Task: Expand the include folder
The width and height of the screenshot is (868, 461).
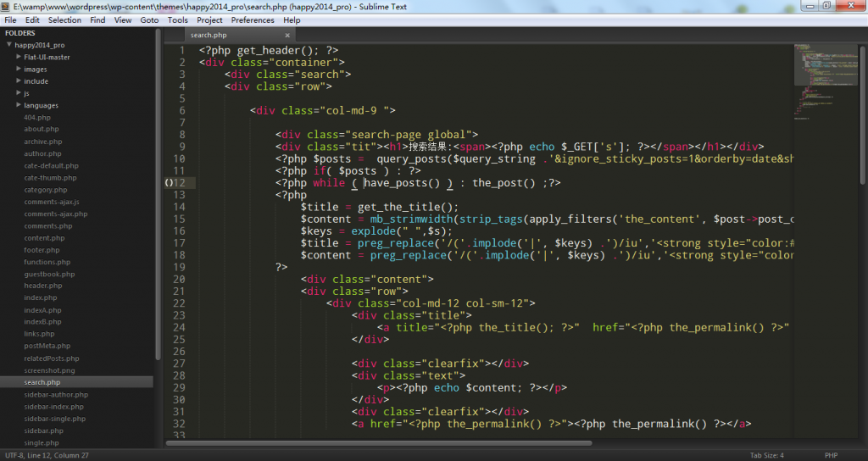Action: 19,81
